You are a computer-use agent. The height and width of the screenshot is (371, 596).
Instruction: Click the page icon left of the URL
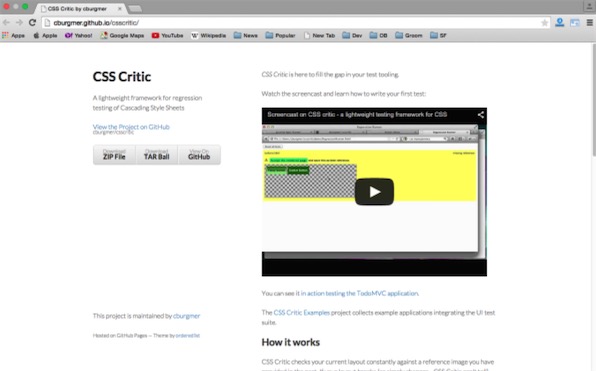click(47, 23)
